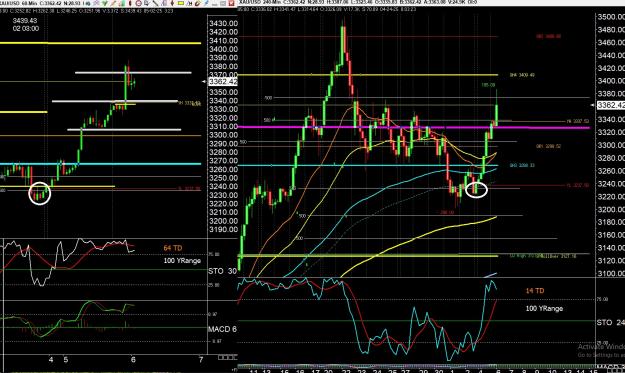Click the 3310.00 price axis label
Screen dimensions: 625x373
223,126
